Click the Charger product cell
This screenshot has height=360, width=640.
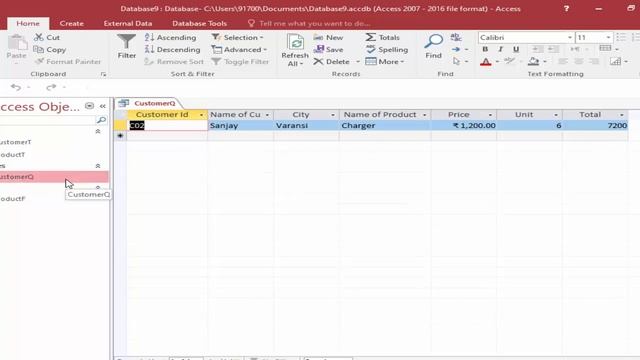click(385, 126)
